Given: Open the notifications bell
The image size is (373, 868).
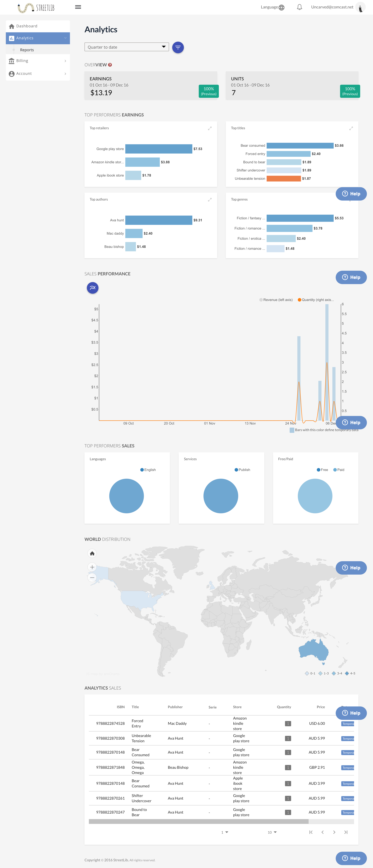Looking at the screenshot, I should [x=299, y=7].
